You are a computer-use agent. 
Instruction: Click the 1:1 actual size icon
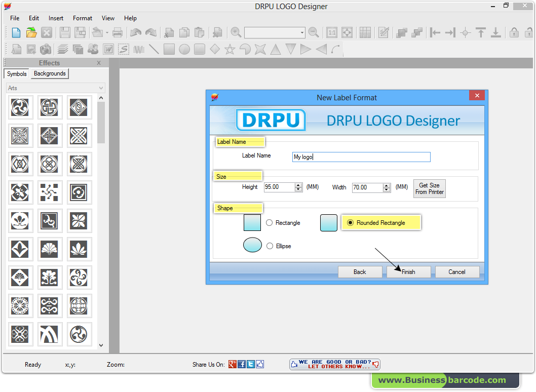point(332,33)
